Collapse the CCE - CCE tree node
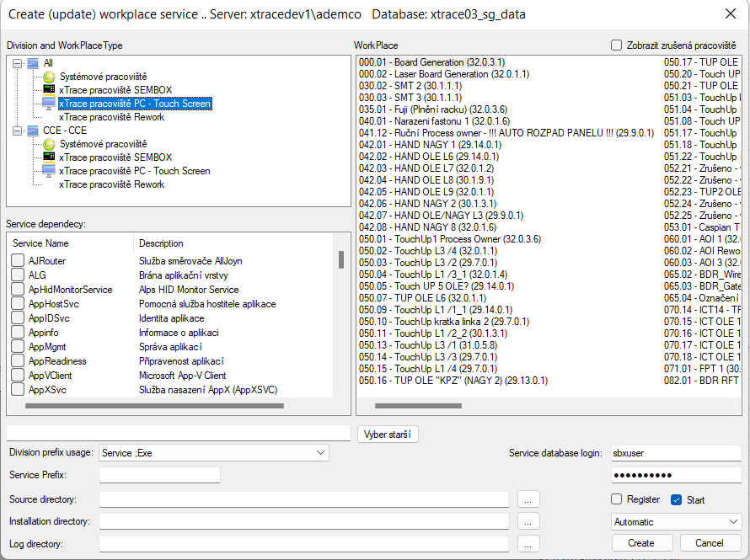750x560 pixels. point(18,131)
